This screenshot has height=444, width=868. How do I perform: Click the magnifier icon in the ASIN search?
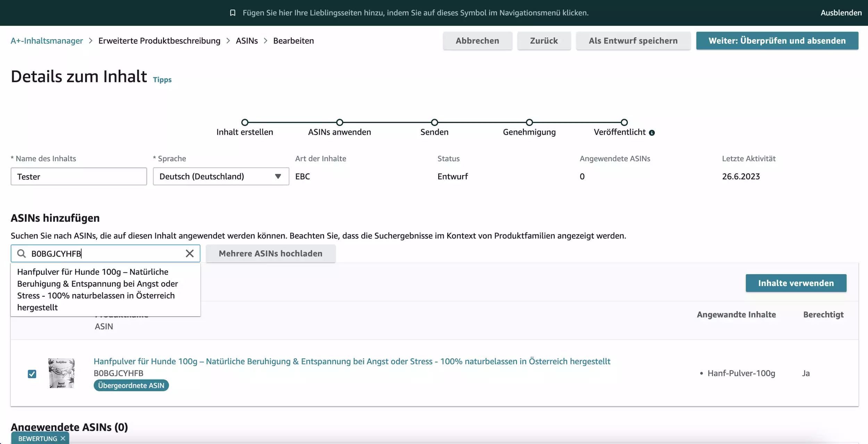(22, 253)
